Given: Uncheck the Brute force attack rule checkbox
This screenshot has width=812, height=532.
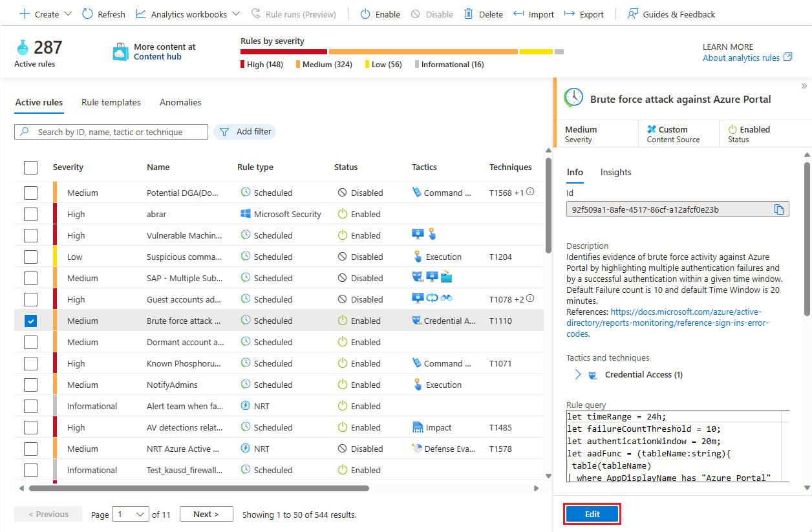Looking at the screenshot, I should [30, 321].
